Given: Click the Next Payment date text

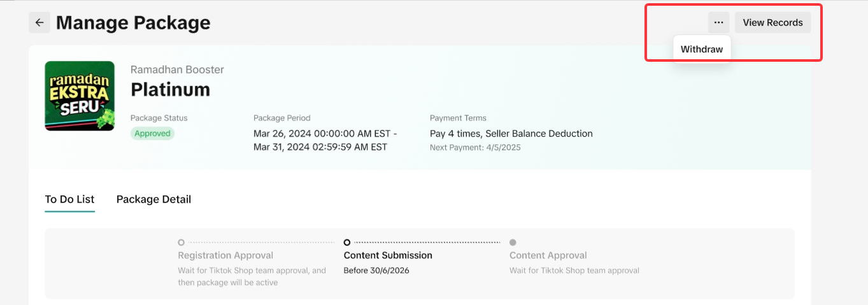Looking at the screenshot, I should pyautogui.click(x=475, y=148).
